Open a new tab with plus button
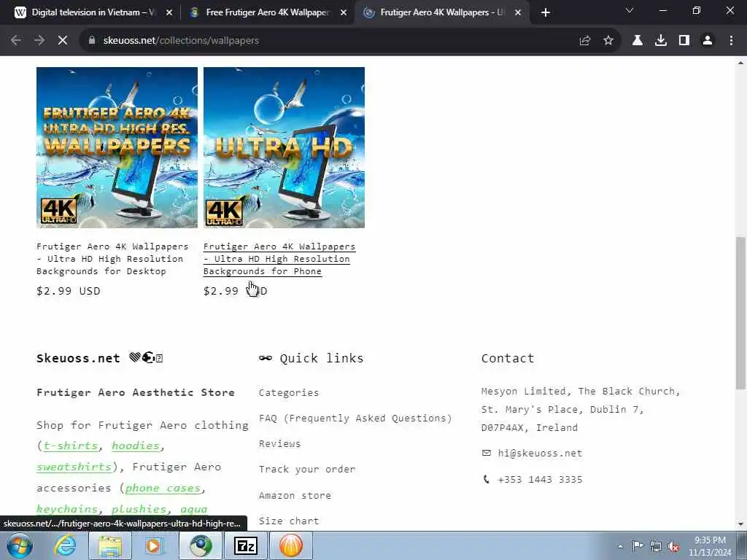The height and width of the screenshot is (560, 747). (546, 12)
